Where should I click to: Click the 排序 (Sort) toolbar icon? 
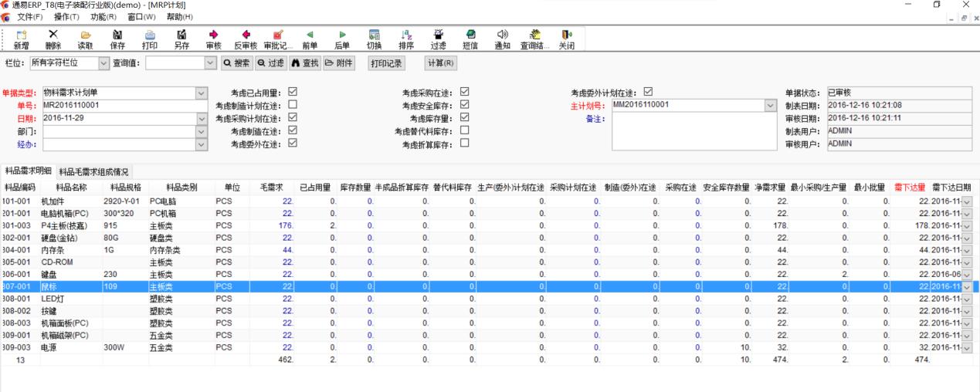pyautogui.click(x=406, y=35)
